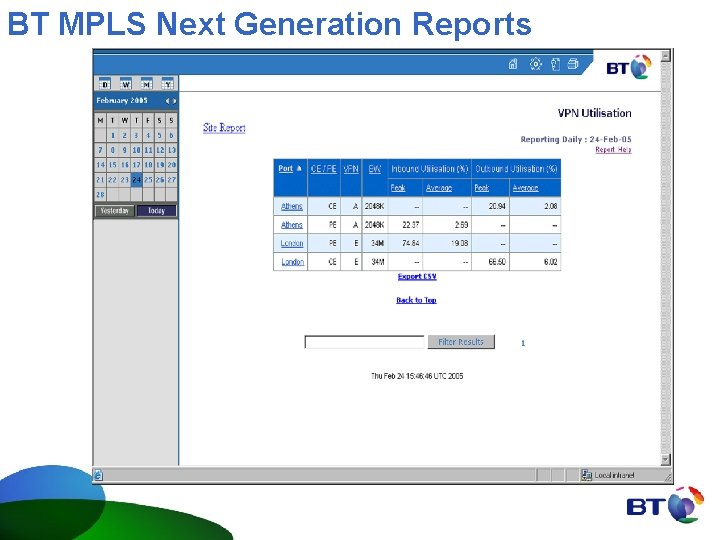This screenshot has height=540, width=720.
Task: Go to next month arrow
Action: (x=174, y=101)
